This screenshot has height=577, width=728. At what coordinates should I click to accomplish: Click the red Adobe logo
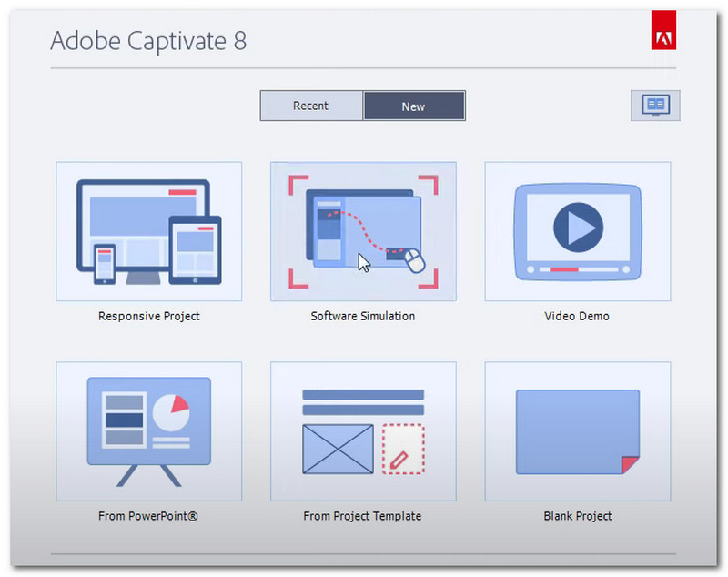pos(663,30)
